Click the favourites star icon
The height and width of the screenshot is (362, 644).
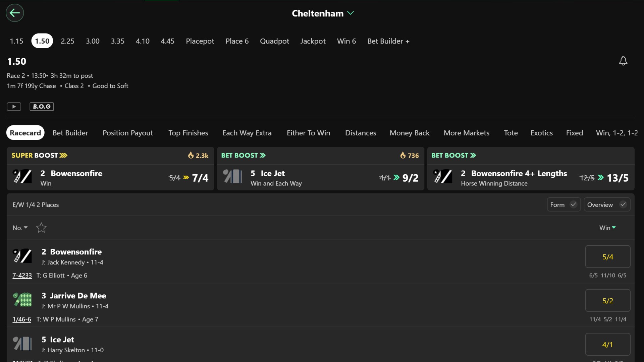point(41,228)
